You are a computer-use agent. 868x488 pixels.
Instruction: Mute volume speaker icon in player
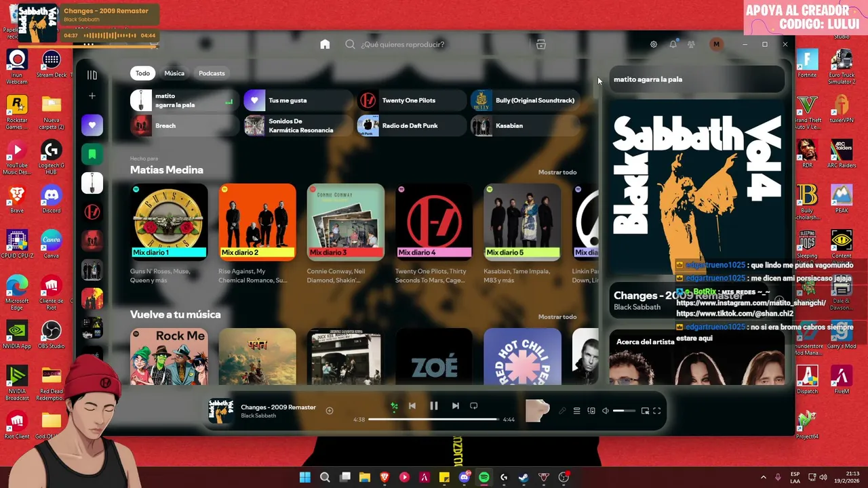pos(606,411)
